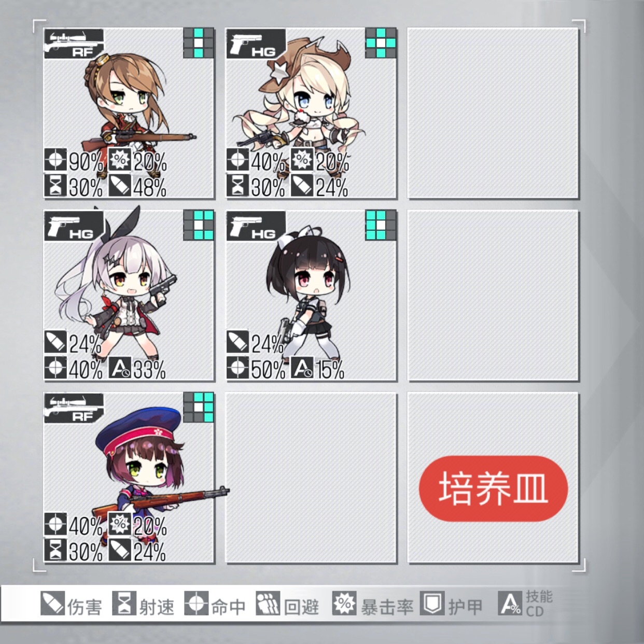Select the 护甲 armor shield icon in legend

click(x=432, y=604)
